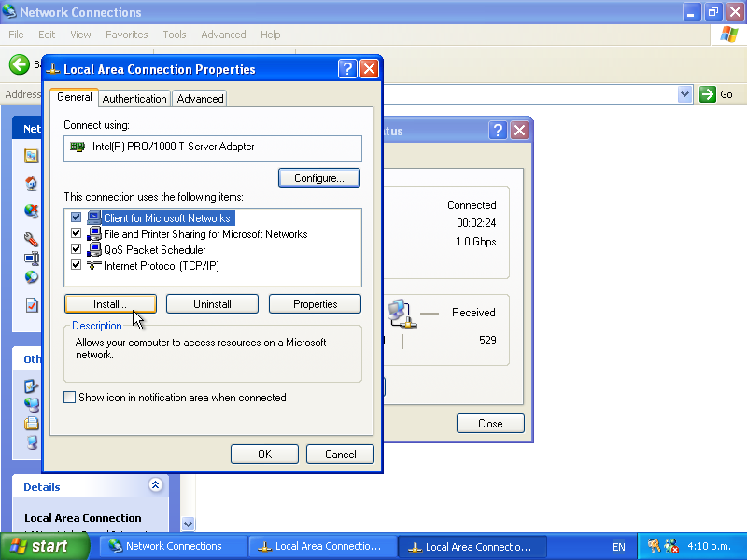Click the Uninstall button

(212, 304)
